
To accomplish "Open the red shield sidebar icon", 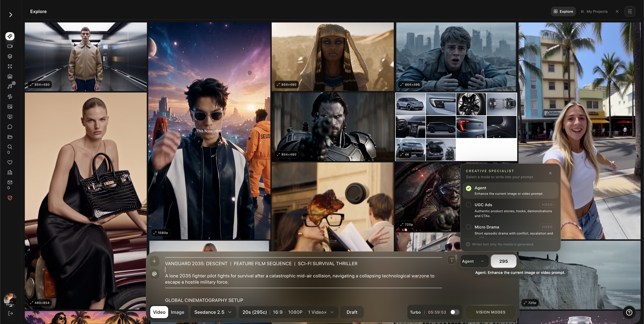I will click(10, 198).
